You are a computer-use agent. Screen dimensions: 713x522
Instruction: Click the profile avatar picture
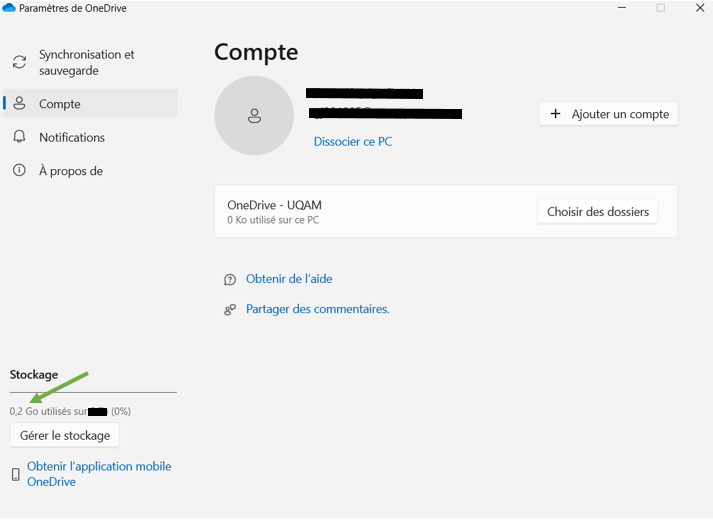(254, 115)
